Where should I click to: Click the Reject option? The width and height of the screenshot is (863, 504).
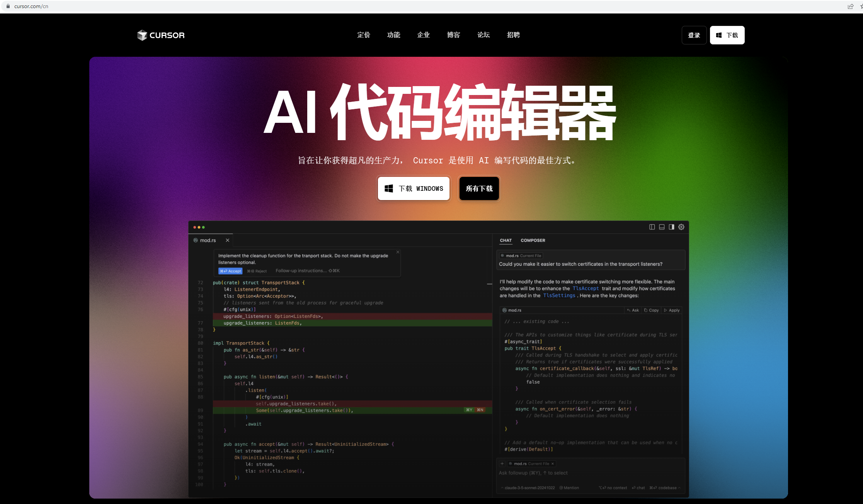coord(257,271)
